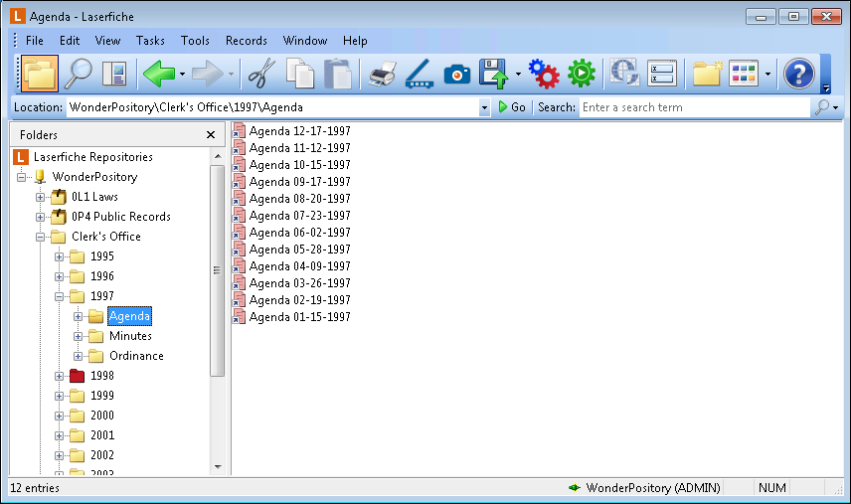The image size is (851, 504).
Task: Click the paste clipboard icon
Action: (x=338, y=74)
